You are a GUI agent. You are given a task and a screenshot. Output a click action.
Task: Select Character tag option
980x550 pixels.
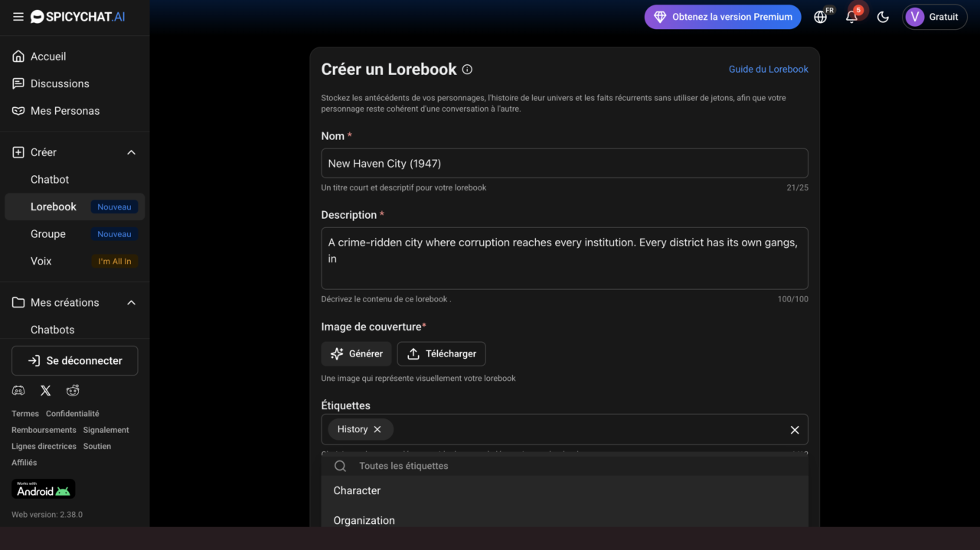tap(564, 491)
